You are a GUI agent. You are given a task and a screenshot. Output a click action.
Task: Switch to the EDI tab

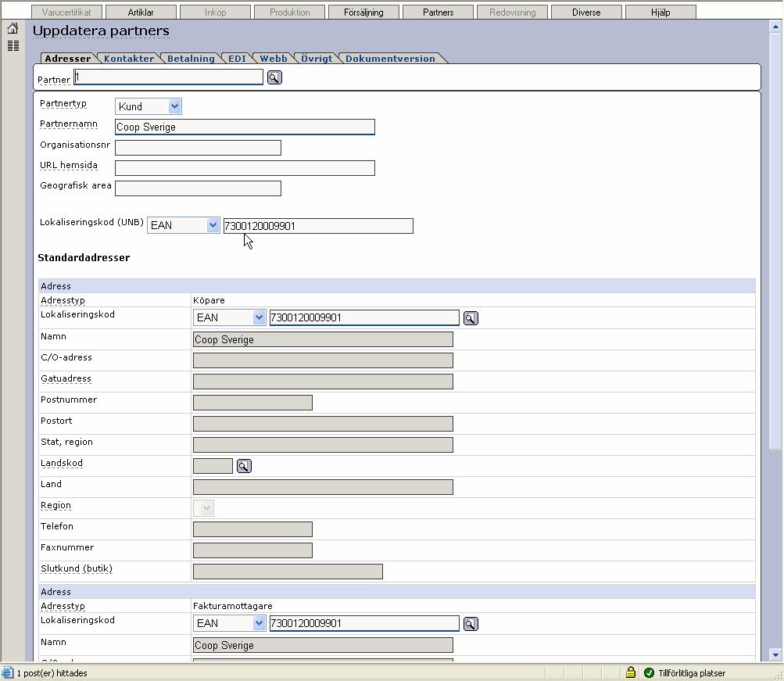pos(237,59)
